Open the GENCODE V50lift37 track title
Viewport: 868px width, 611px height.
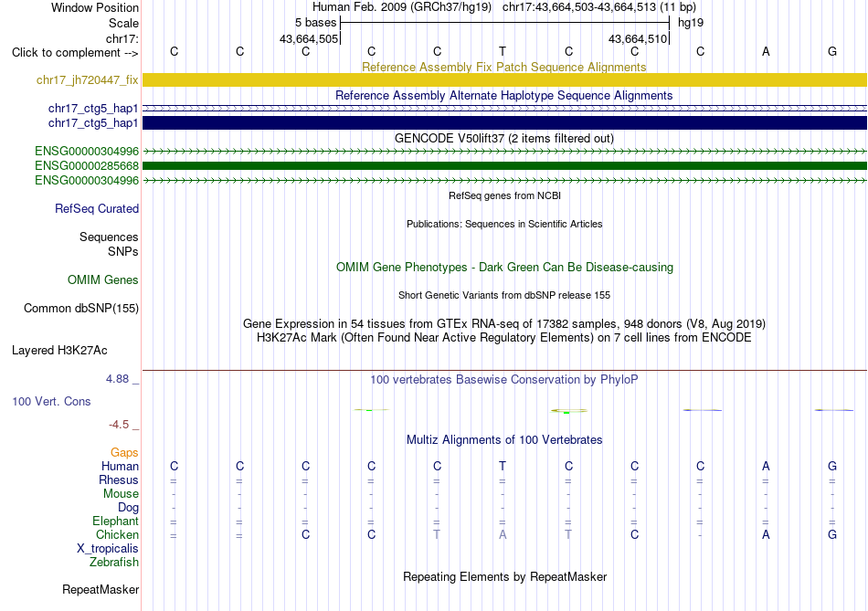click(x=503, y=138)
